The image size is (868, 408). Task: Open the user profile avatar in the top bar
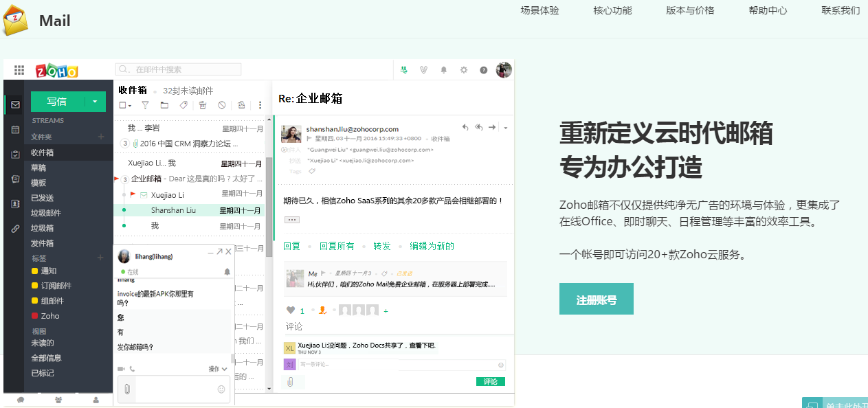[x=504, y=69]
